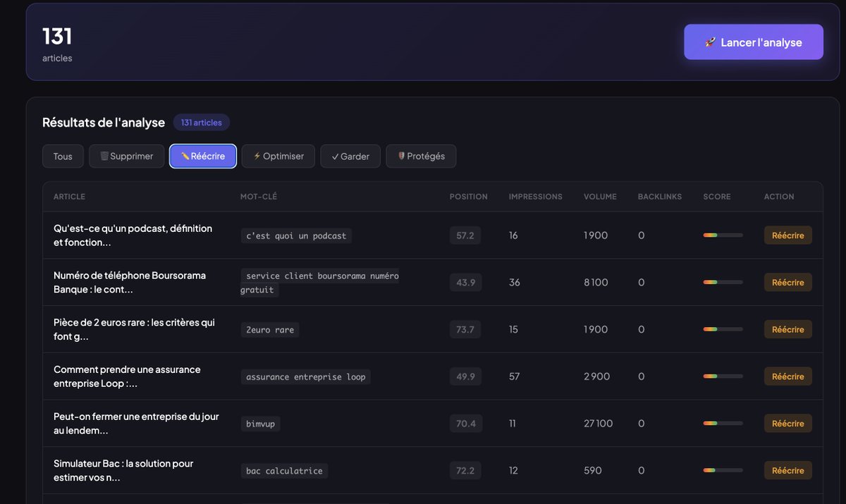
Task: Click the ACTION column header
Action: pyautogui.click(x=779, y=197)
